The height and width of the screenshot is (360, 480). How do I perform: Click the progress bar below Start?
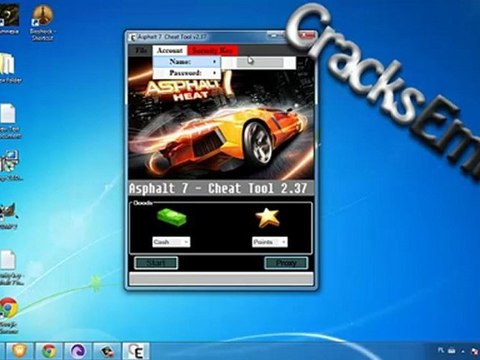pos(221,279)
